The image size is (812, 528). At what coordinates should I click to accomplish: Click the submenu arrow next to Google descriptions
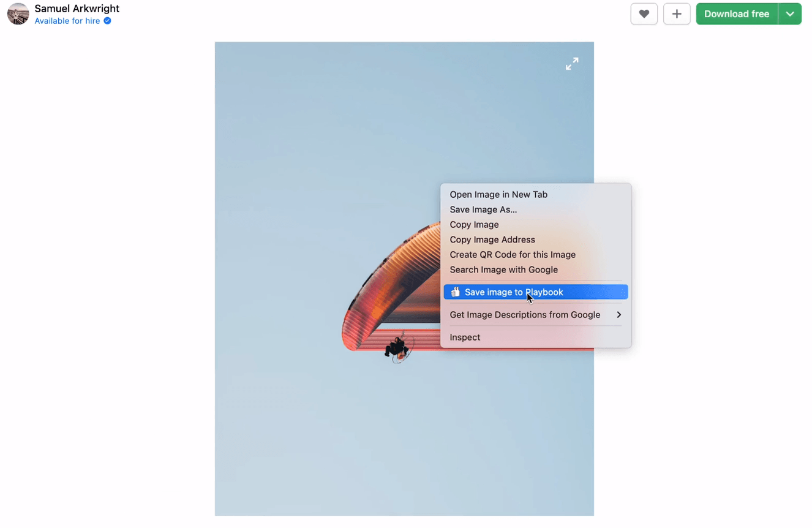pos(618,314)
